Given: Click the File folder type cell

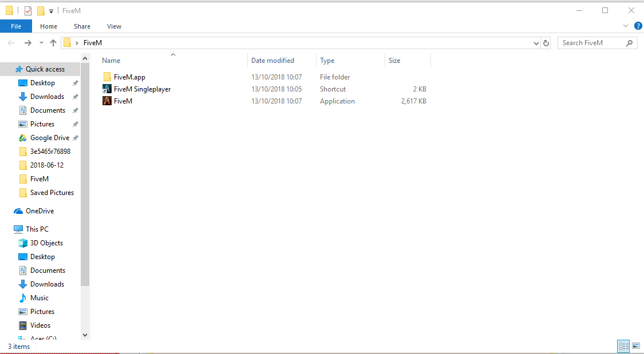Looking at the screenshot, I should point(335,77).
